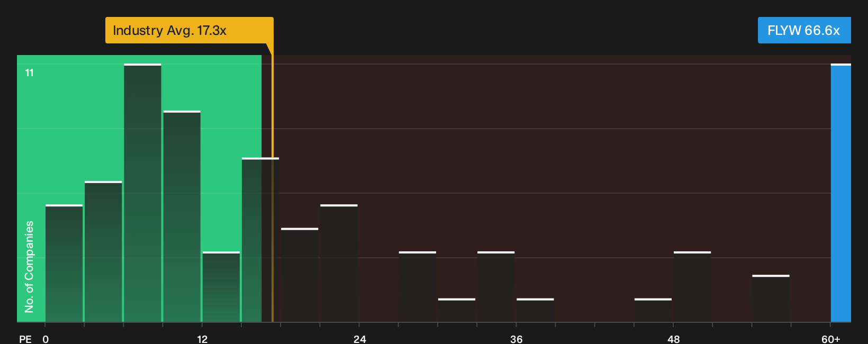Click the short bar ending at PE 48
The width and height of the screenshot is (868, 344).
[653, 310]
